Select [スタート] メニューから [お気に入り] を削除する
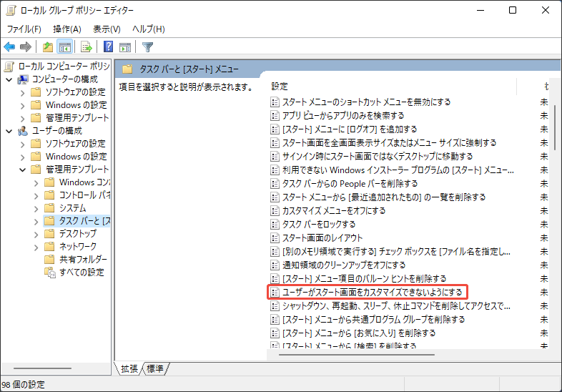The height and width of the screenshot is (392, 562). 359,333
